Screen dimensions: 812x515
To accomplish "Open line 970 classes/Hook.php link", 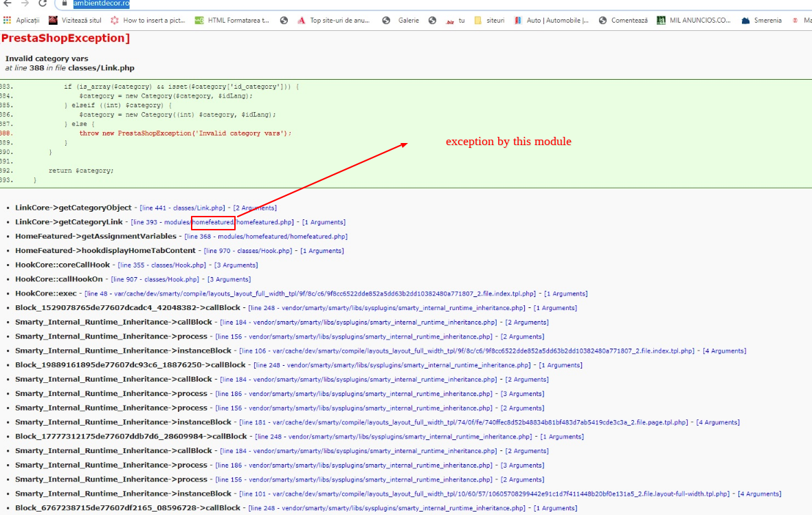I will 248,251.
